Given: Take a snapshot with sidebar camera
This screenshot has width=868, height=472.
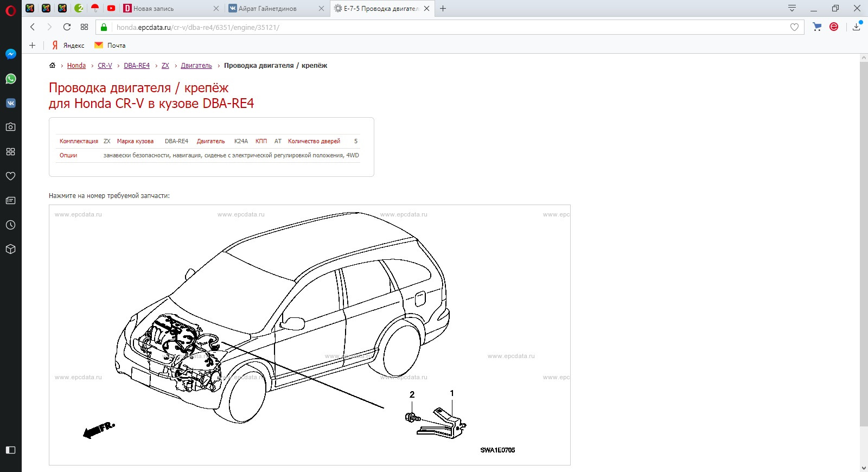Looking at the screenshot, I should (10, 127).
